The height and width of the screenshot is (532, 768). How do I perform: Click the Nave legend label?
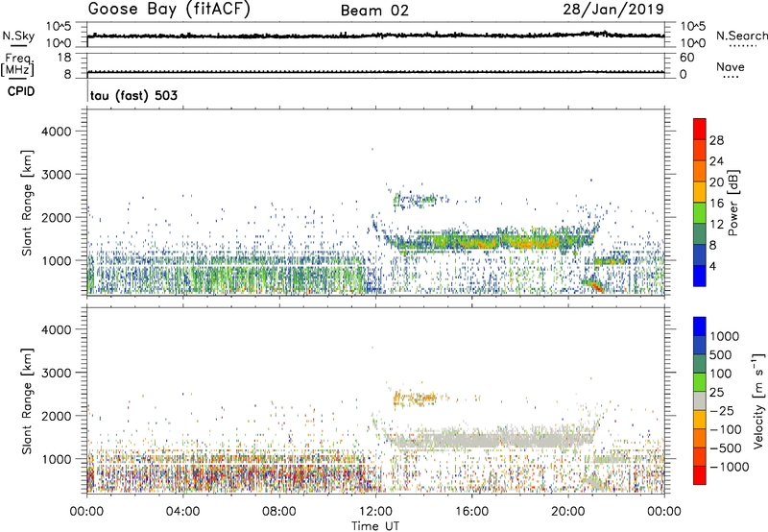tap(731, 66)
